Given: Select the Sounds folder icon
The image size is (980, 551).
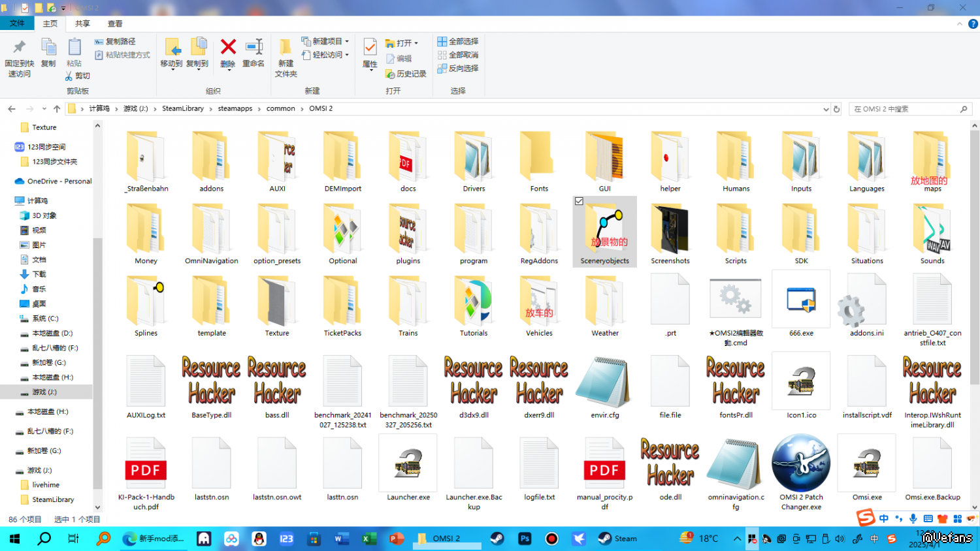Looking at the screenshot, I should (932, 228).
